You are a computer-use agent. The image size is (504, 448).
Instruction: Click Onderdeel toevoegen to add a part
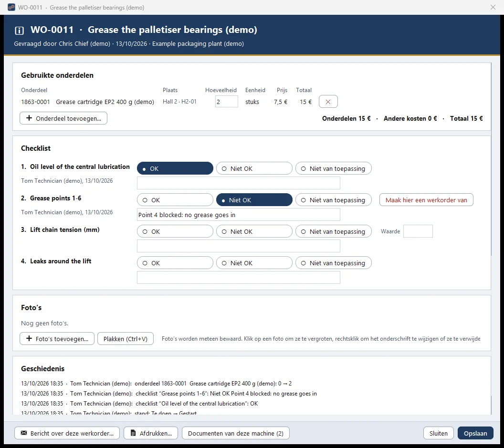coord(63,118)
